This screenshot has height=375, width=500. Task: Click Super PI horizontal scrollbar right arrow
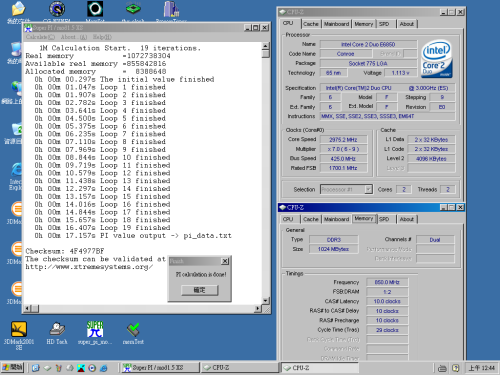click(257, 309)
